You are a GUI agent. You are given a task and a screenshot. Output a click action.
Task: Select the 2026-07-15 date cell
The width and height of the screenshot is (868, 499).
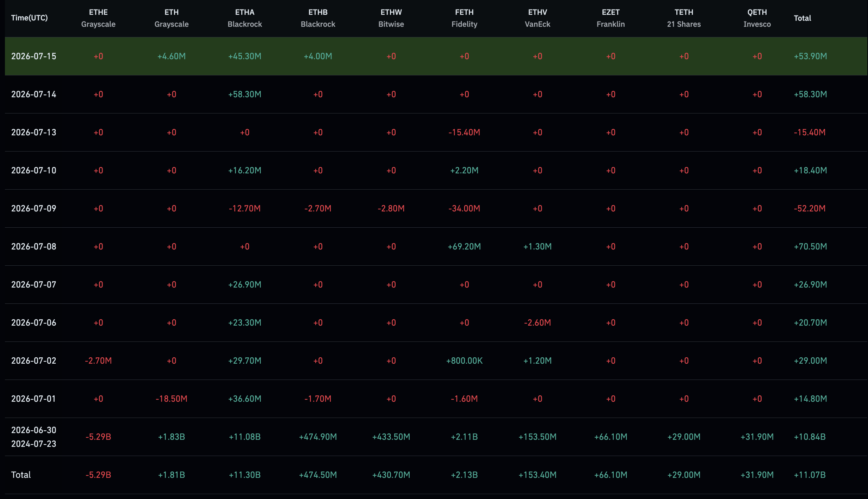[34, 56]
